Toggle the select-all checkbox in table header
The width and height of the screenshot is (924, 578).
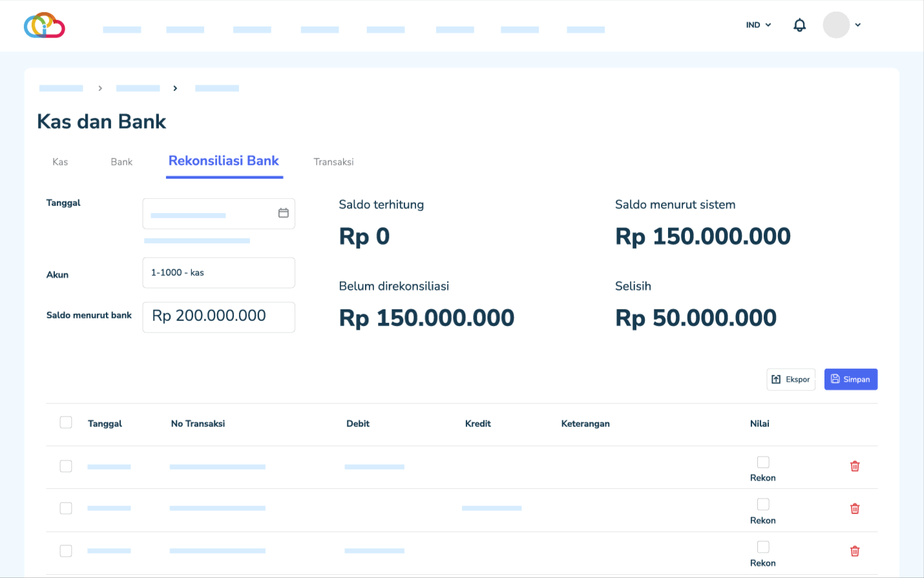(66, 422)
